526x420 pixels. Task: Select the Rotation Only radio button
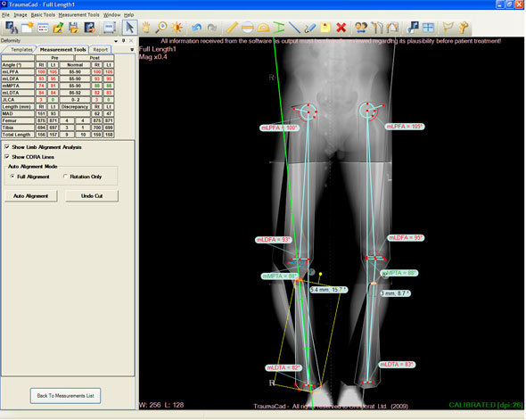pos(65,177)
